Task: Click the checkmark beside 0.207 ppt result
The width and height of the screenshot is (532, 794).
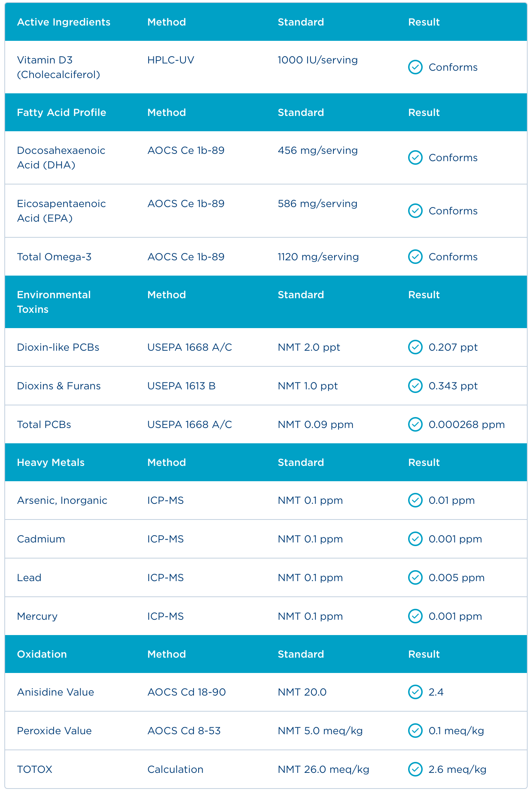Action: coord(415,347)
